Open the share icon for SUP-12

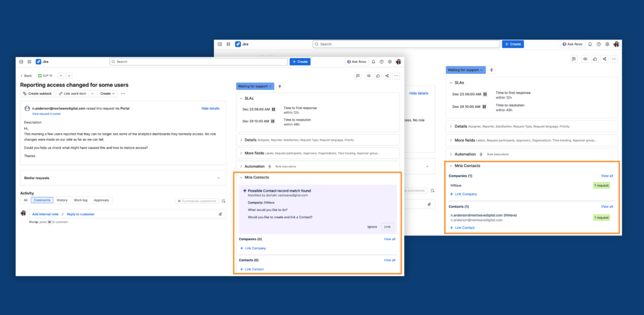[x=387, y=76]
